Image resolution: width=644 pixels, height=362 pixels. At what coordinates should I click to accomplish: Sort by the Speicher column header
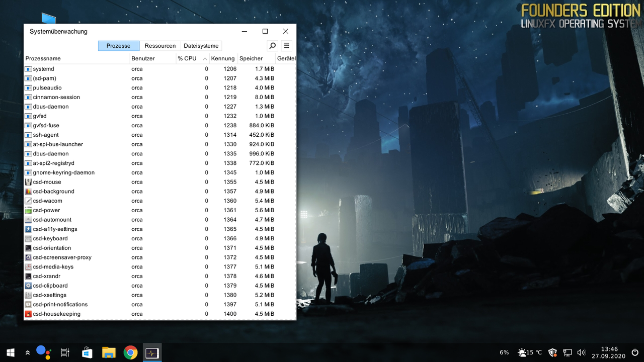[256, 58]
